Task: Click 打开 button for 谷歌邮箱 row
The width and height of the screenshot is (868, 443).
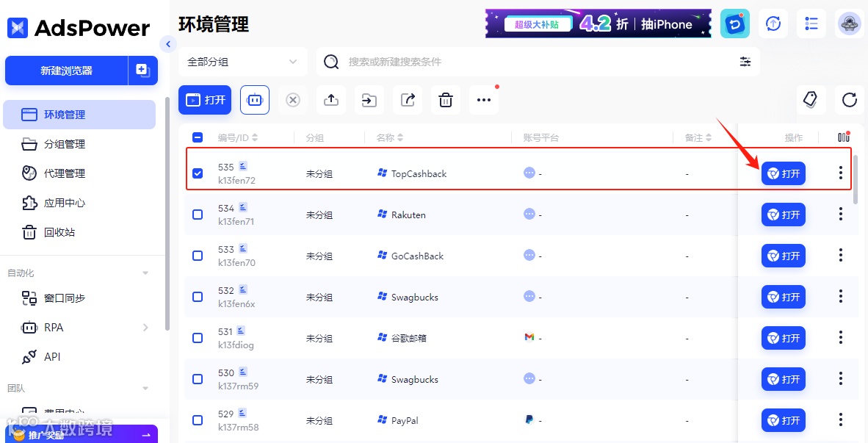Action: click(x=784, y=339)
